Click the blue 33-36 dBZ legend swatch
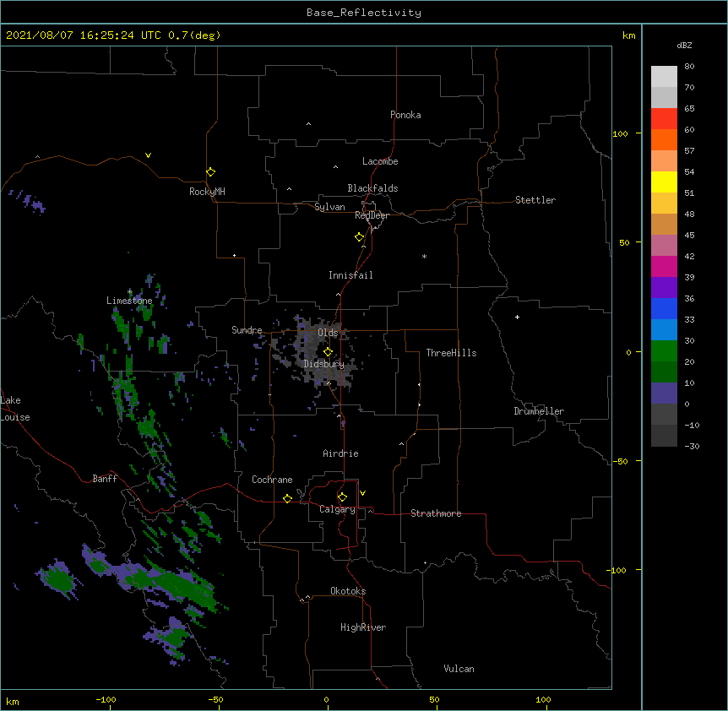Screen dimensions: 728x711 [x=664, y=308]
